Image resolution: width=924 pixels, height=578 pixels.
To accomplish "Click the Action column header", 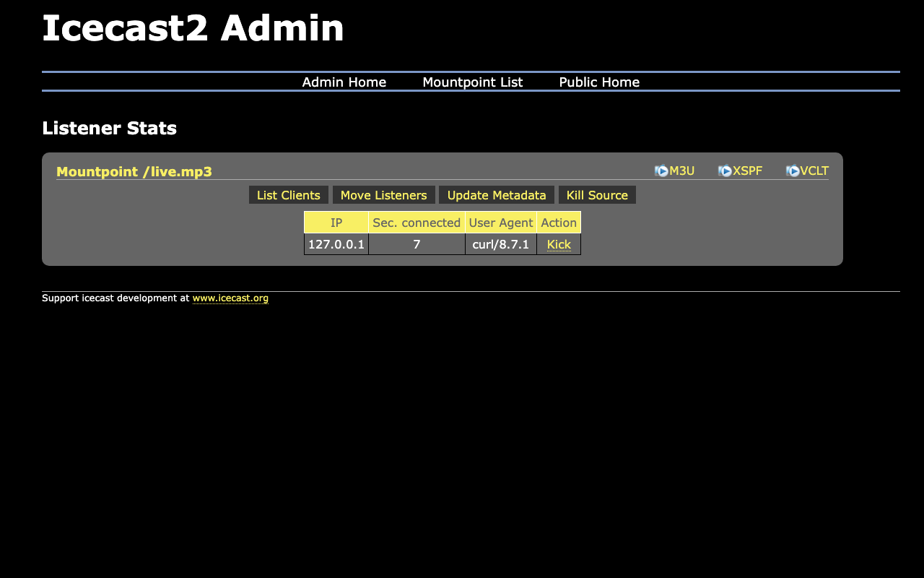I will [x=559, y=223].
